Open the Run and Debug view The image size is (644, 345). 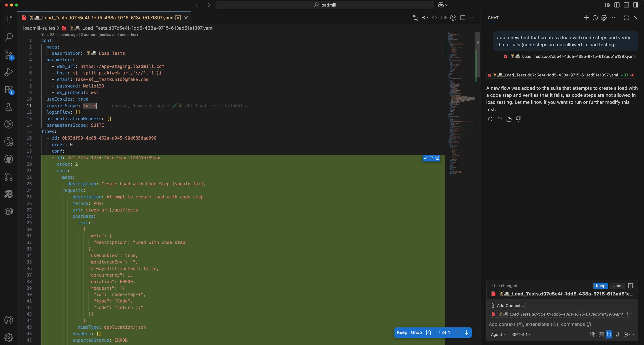(9, 72)
